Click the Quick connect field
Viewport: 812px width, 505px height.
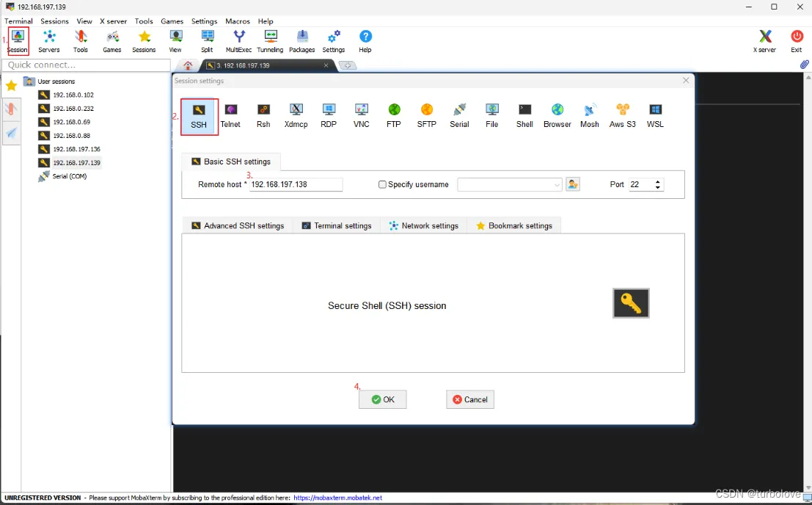tap(87, 65)
